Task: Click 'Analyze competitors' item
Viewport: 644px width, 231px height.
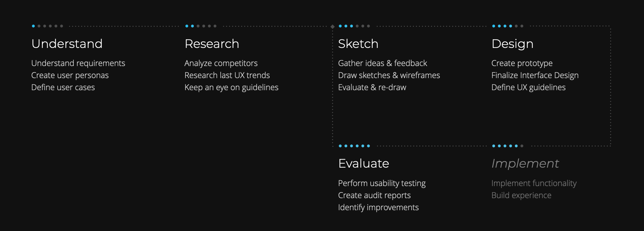Action: click(x=221, y=63)
